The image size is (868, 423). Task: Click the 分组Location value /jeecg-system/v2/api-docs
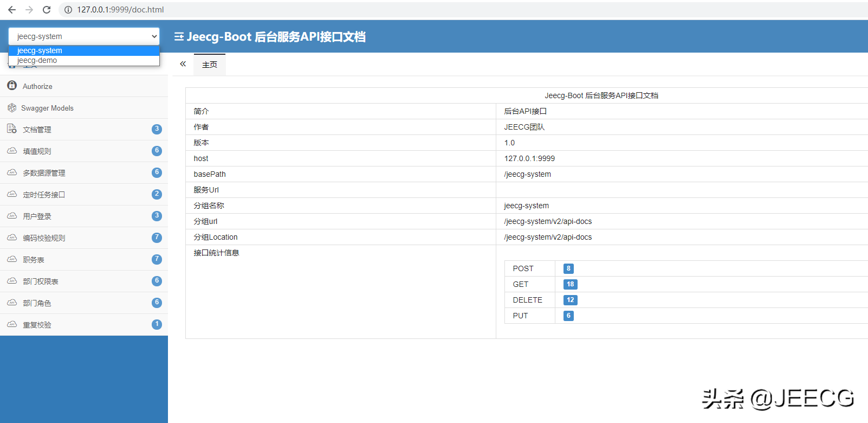pyautogui.click(x=548, y=237)
